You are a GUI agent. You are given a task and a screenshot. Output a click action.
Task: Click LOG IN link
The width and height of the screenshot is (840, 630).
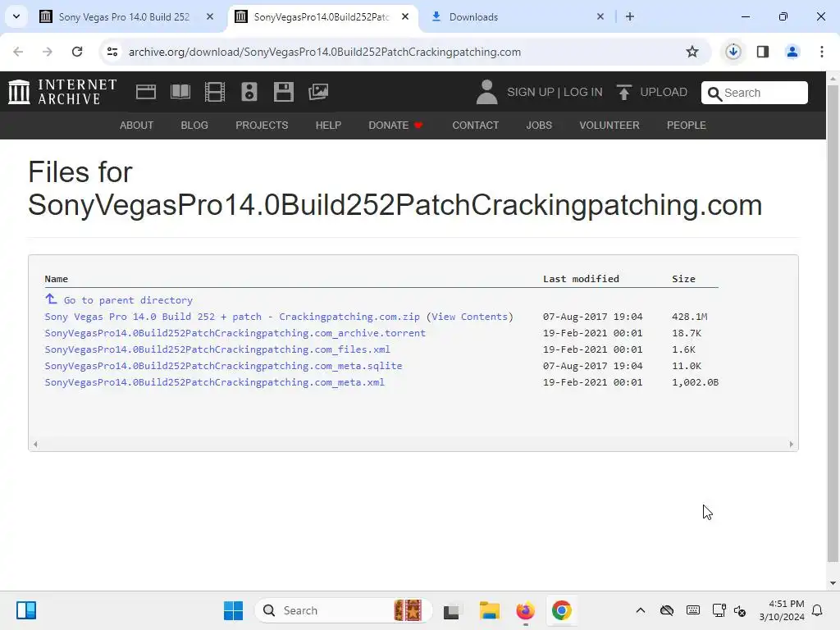point(583,92)
